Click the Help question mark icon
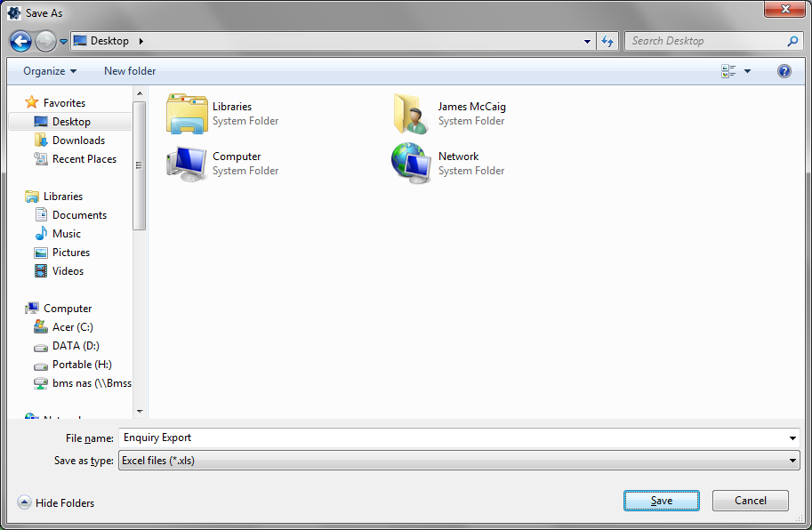Viewport: 812px width, 530px height. pos(784,71)
